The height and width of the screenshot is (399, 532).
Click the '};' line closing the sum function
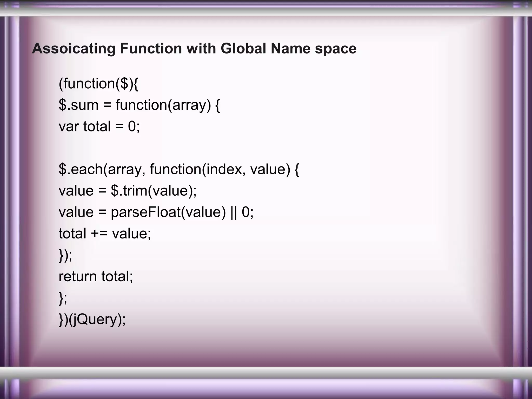pyautogui.click(x=63, y=298)
